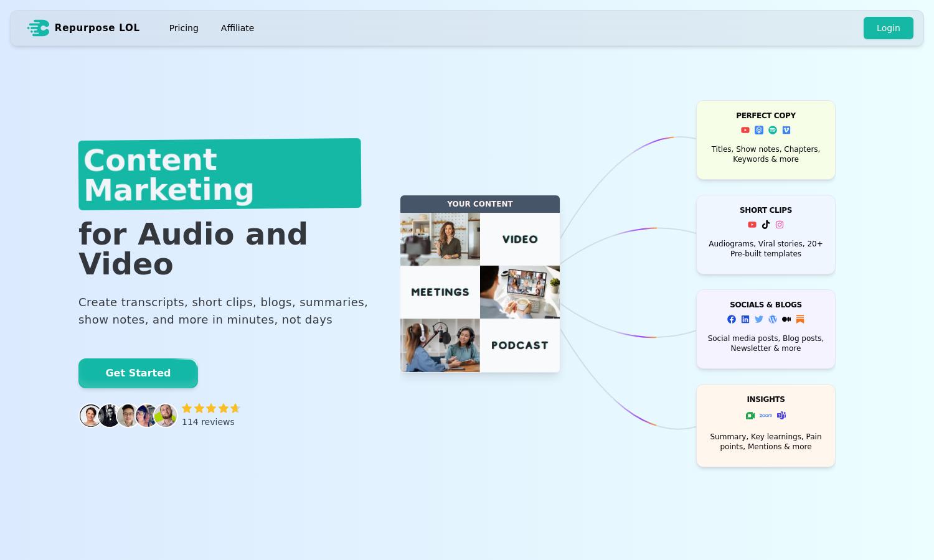Click the WordPress icon in Socials & Blogs
Screen dimensions: 934x560
click(x=773, y=319)
